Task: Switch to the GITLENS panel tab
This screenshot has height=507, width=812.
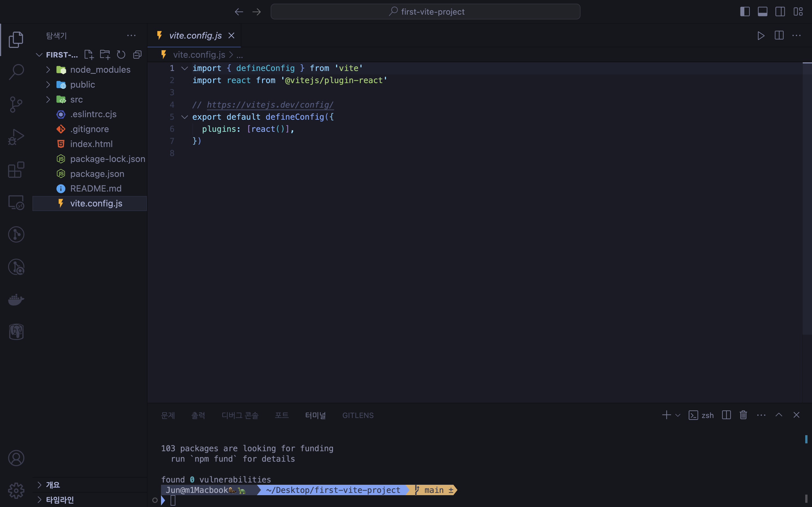Action: pos(358,415)
